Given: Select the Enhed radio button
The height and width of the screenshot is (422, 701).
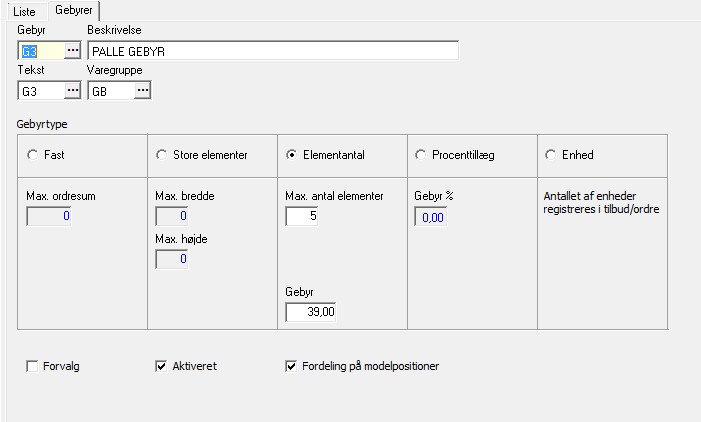Looking at the screenshot, I should 550,155.
